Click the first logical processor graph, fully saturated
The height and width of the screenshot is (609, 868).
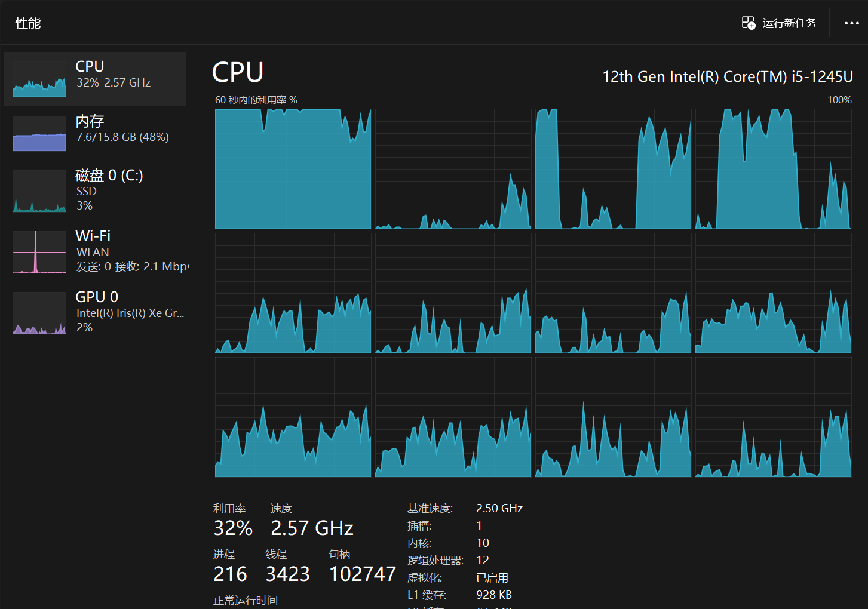click(293, 168)
